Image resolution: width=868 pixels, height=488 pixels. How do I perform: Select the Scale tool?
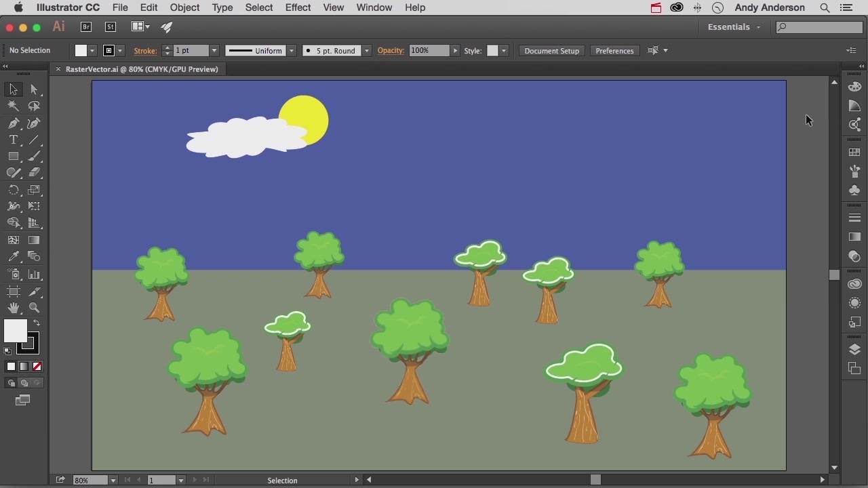click(34, 190)
